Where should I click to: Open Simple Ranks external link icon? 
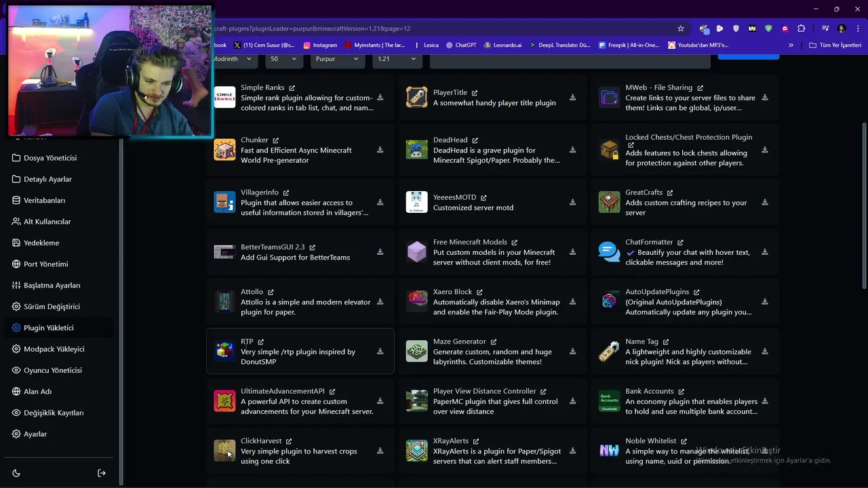pyautogui.click(x=292, y=88)
